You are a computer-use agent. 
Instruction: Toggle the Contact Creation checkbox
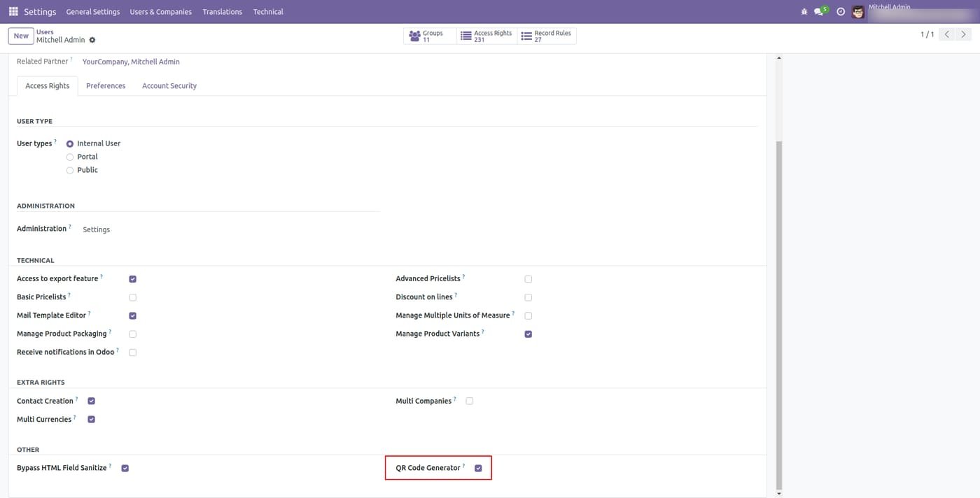(x=92, y=401)
